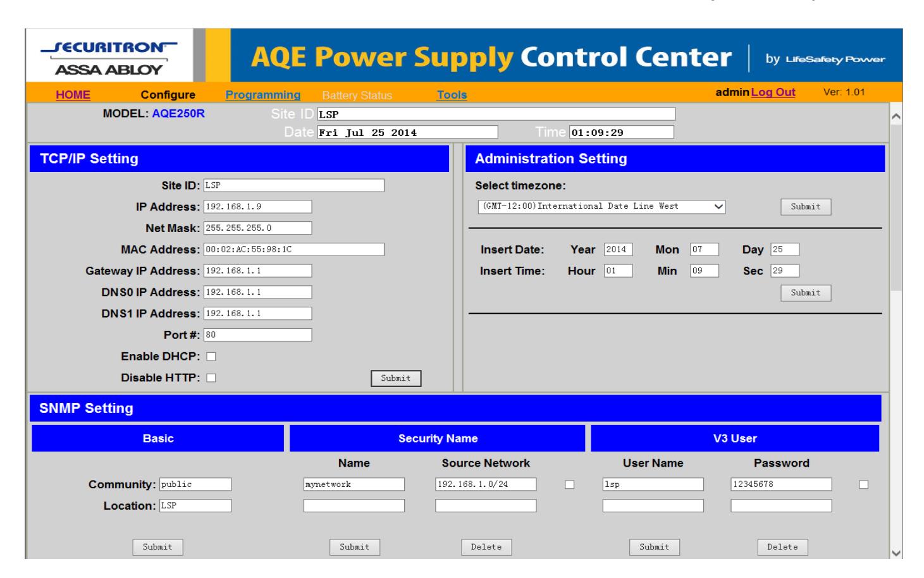Click the empty second User Name field

[653, 505]
